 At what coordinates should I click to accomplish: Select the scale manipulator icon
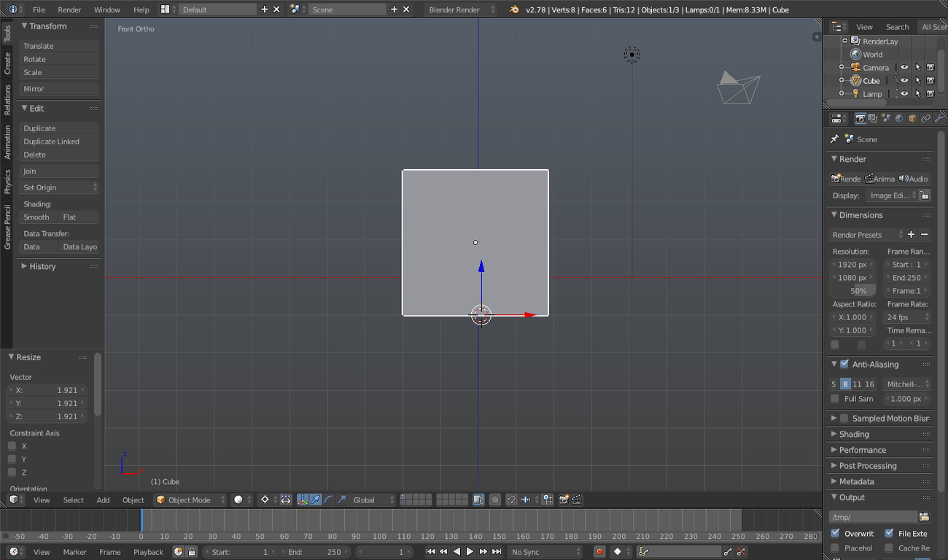tap(342, 499)
